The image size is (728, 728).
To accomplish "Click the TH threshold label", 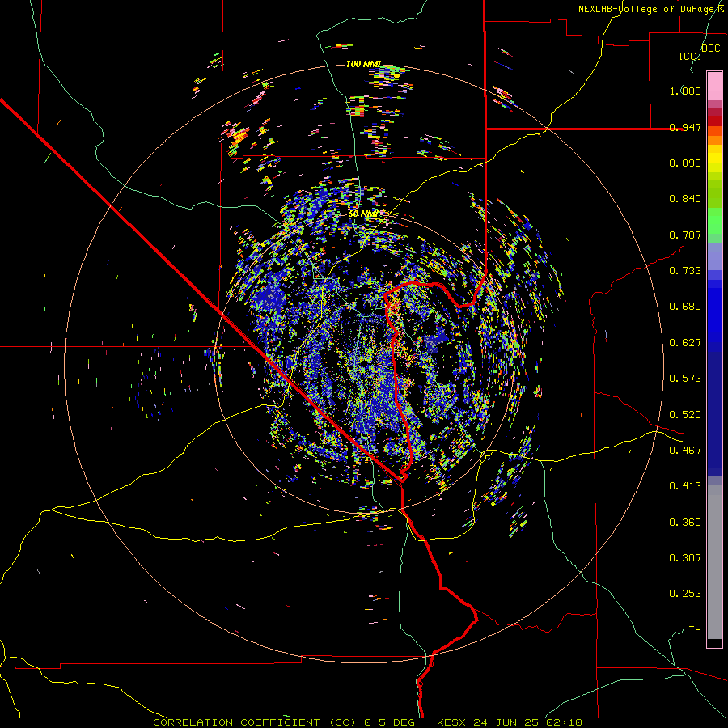I will point(695,630).
